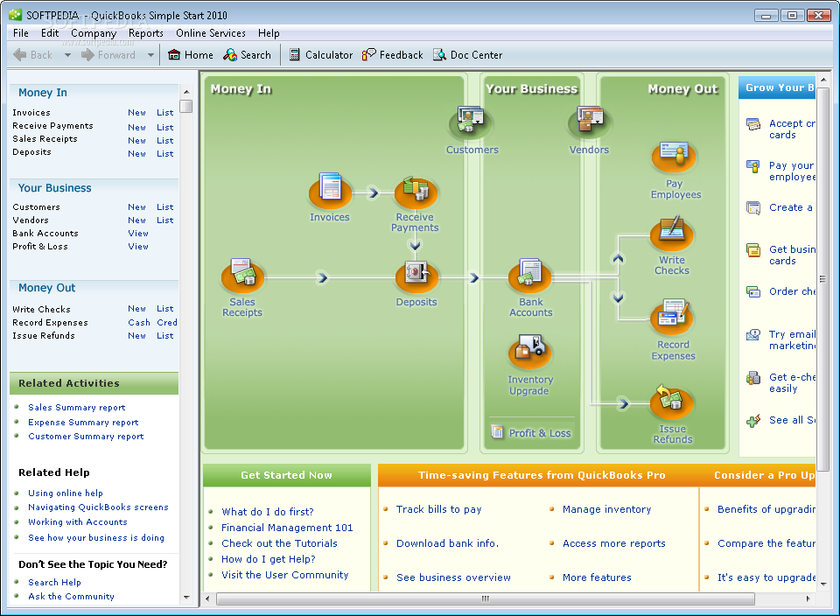Viewport: 840px width, 616px height.
Task: Open the Pay Employees icon
Action: (x=674, y=157)
